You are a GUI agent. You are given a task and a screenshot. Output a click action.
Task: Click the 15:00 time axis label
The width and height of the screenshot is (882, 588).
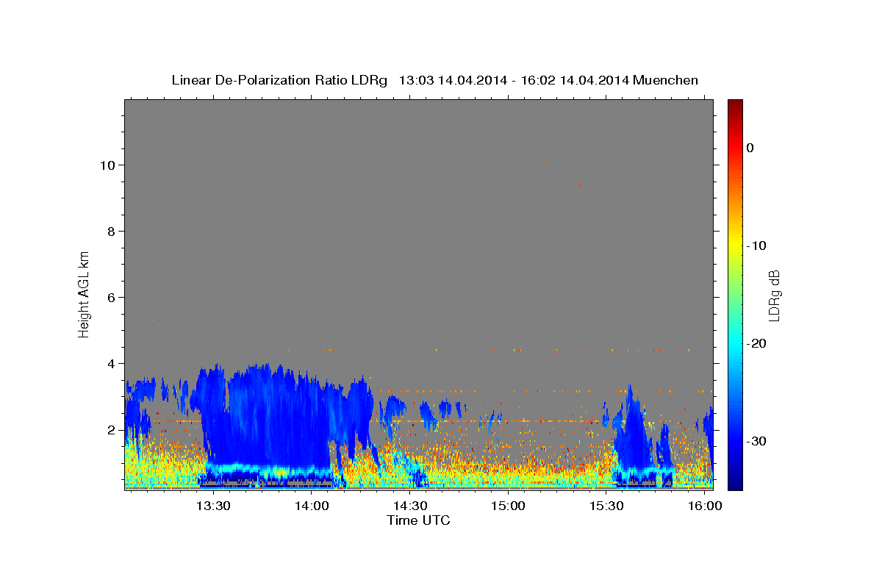pos(508,506)
